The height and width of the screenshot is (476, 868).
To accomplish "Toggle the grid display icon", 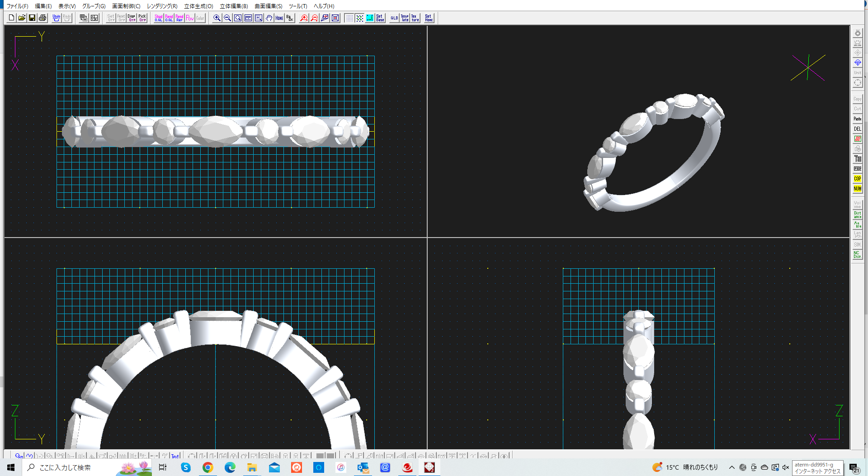I will [350, 18].
